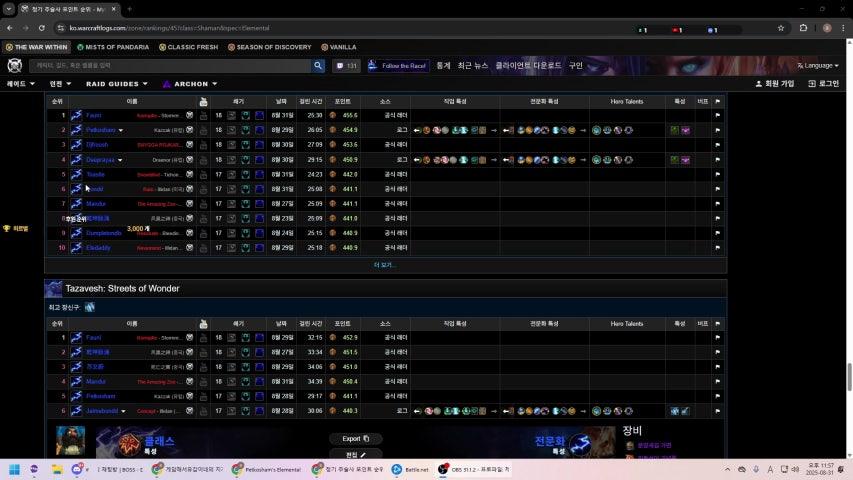Click the blue affix icon in rank 7 row
Viewport: 853px width, 480px height.
click(259, 204)
